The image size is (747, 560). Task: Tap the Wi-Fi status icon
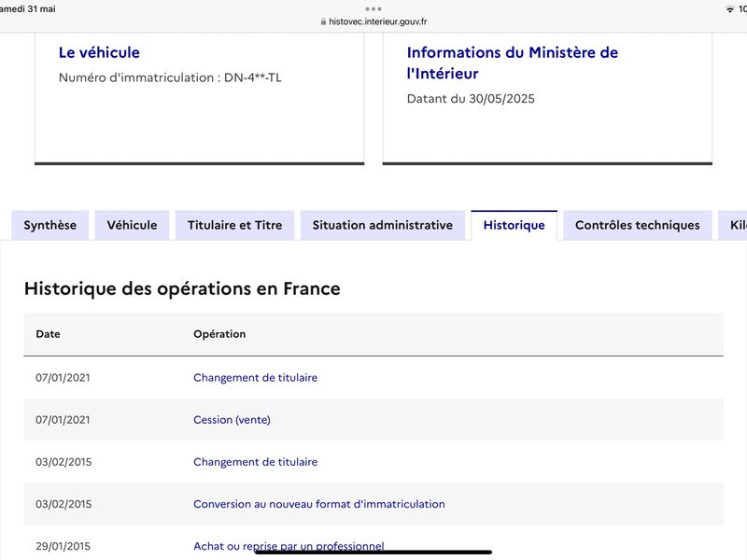(x=729, y=9)
